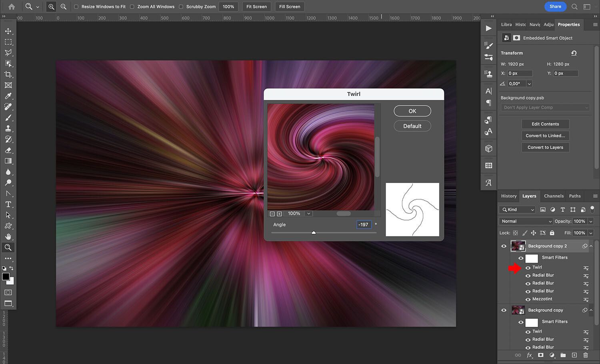The image size is (600, 364).
Task: Select the Move tool
Action: tap(8, 31)
